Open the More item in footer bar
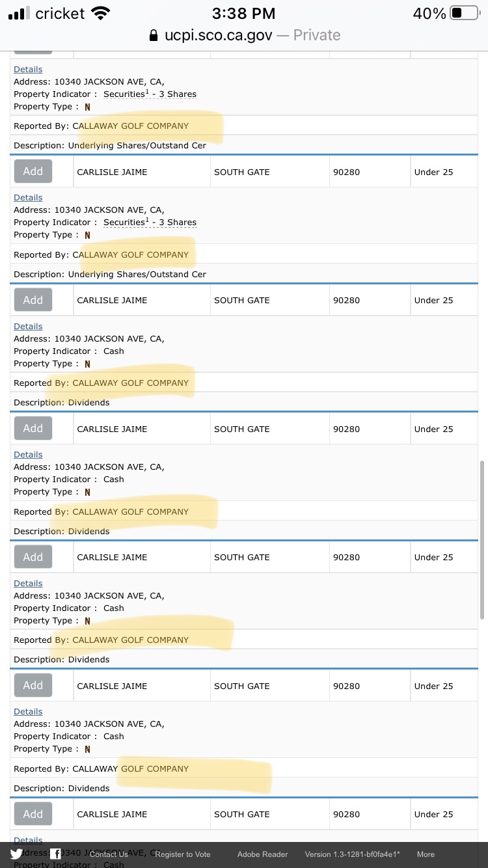This screenshot has height=868, width=488. pos(426,854)
